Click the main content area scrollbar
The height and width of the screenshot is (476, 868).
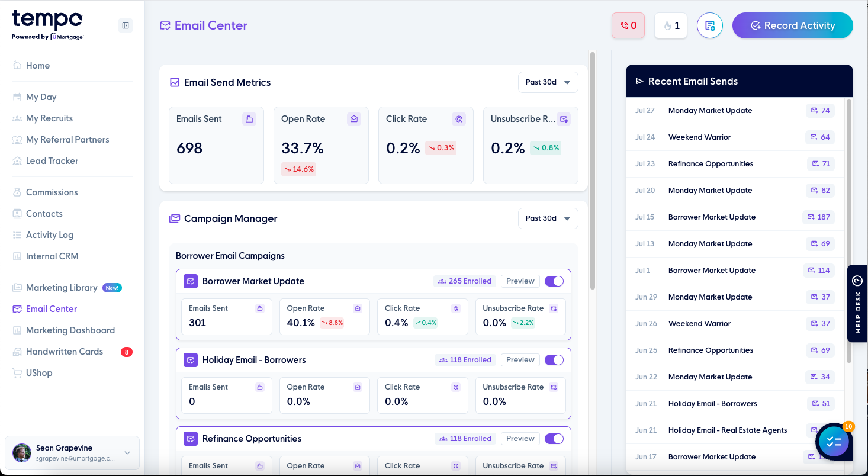pyautogui.click(x=593, y=171)
